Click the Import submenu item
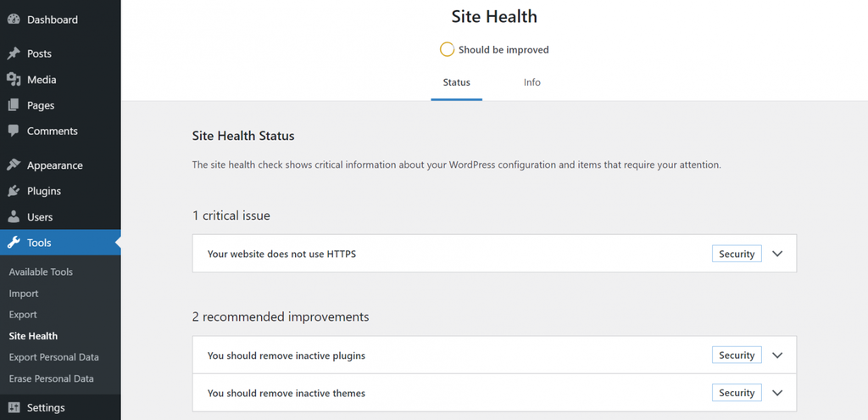 tap(23, 294)
